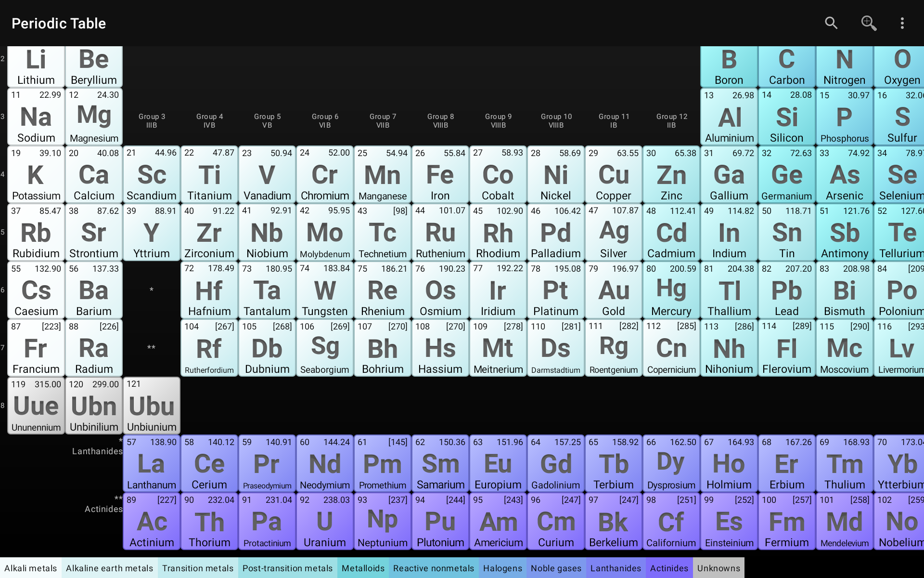This screenshot has width=924, height=578.
Task: Open the search icon in top bar
Action: coord(831,23)
